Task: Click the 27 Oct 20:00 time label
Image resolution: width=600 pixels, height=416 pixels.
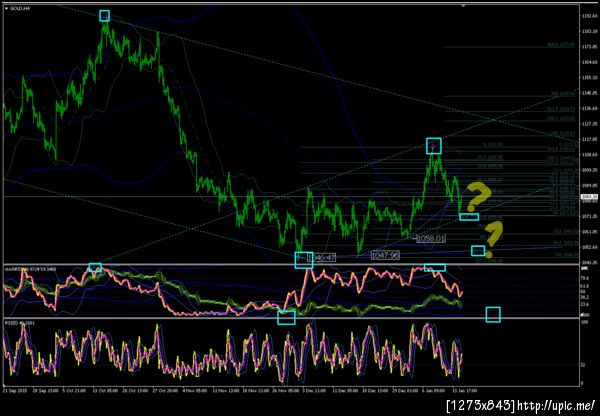Action: coord(165,391)
